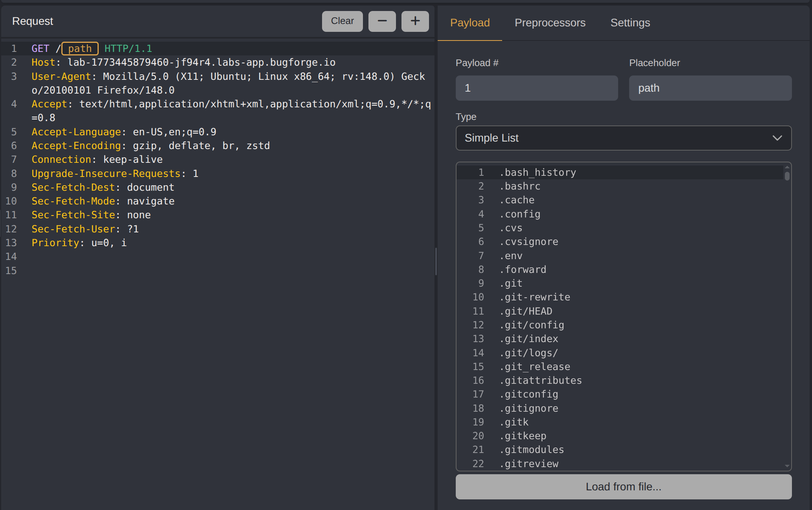The height and width of the screenshot is (510, 812).
Task: Select the .gitmodules payload entry
Action: [x=532, y=449]
